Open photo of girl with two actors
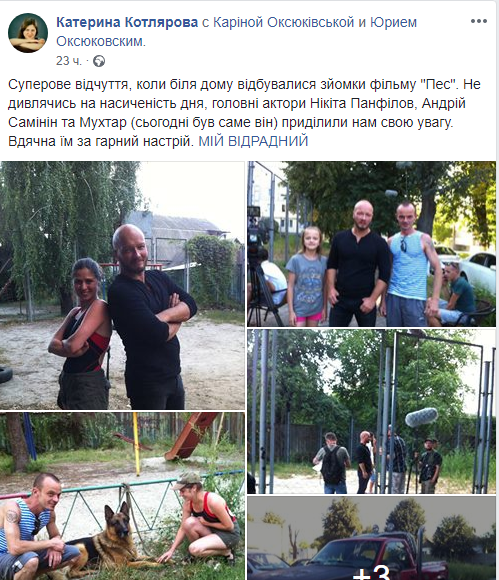This screenshot has width=499, height=580. coord(371,244)
